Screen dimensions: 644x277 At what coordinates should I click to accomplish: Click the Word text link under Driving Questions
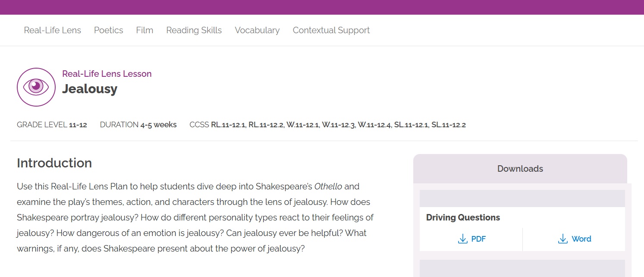(581, 239)
